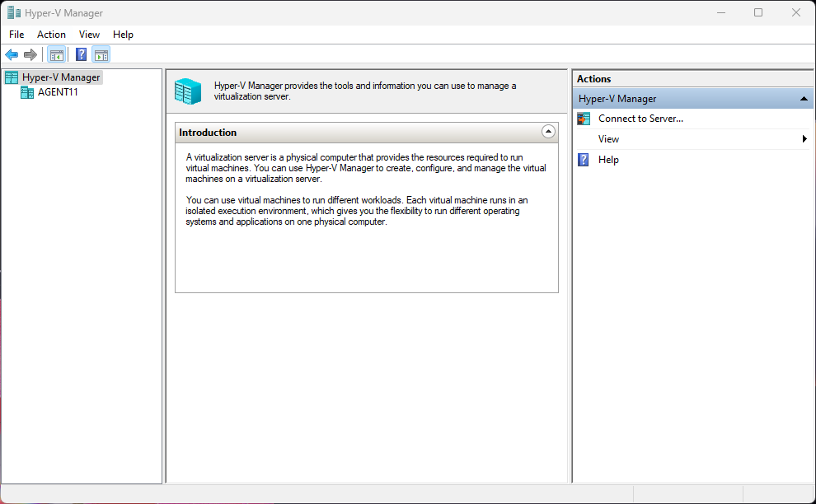
Task: Click the Forward arrow in the toolbar
Action: [x=30, y=55]
